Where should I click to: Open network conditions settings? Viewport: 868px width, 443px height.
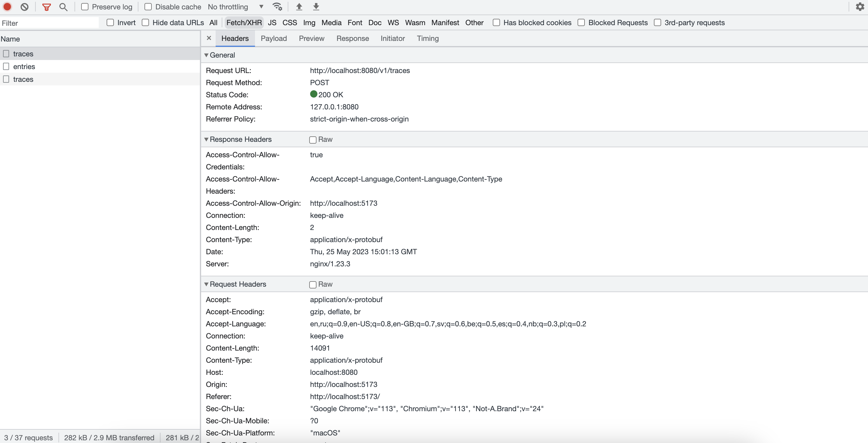(x=277, y=7)
